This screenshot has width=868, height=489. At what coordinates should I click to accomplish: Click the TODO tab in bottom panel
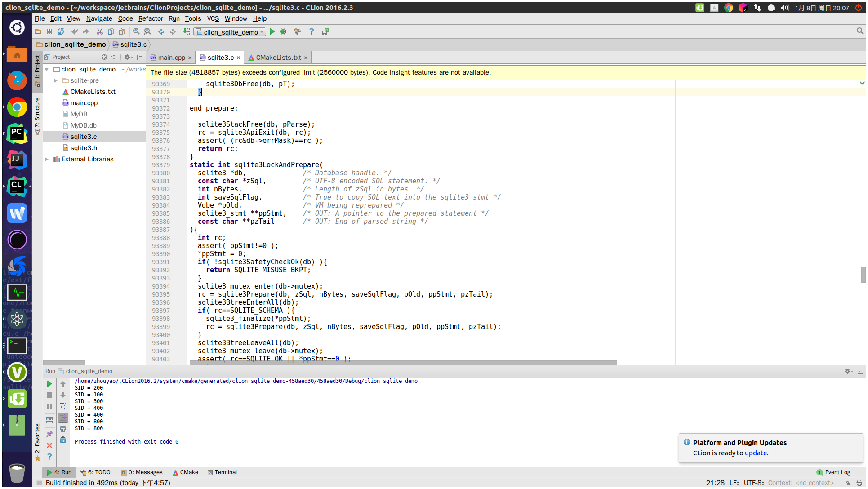coord(97,472)
